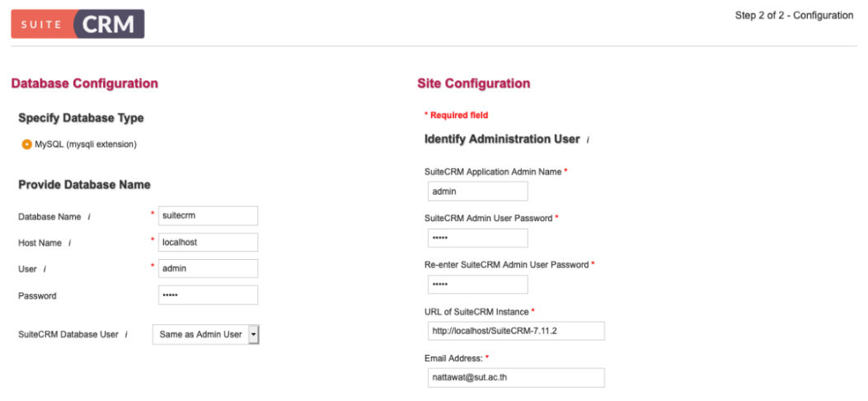Click the database Password field

[208, 295]
